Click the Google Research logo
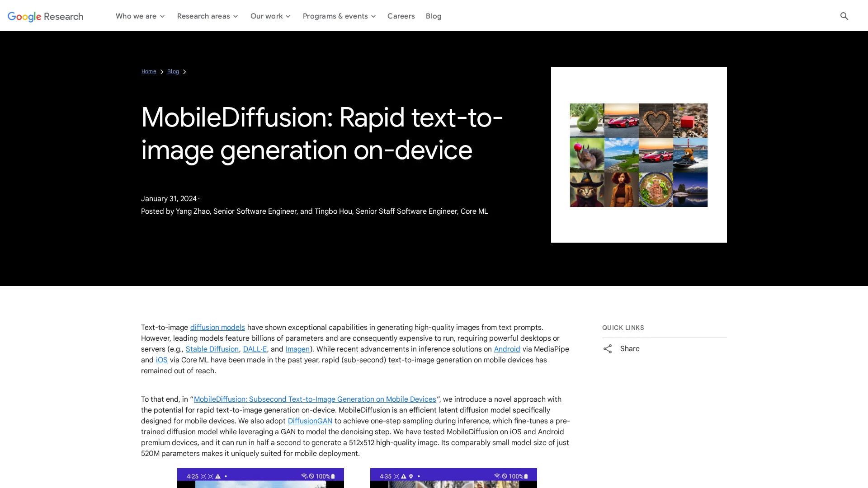868x488 pixels. (46, 16)
